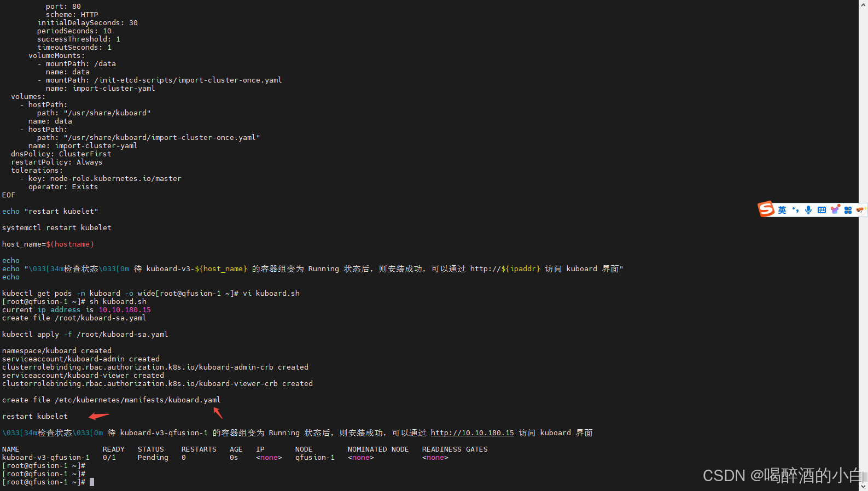Click the kuboard-v3-qfusion-1 pod name in the table

(46, 458)
